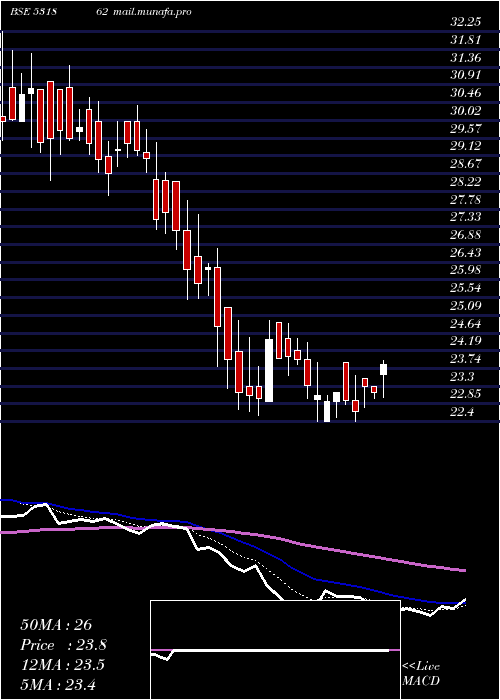Click the 24.64 price level label
This screenshot has width=500, height=700.
466,323
